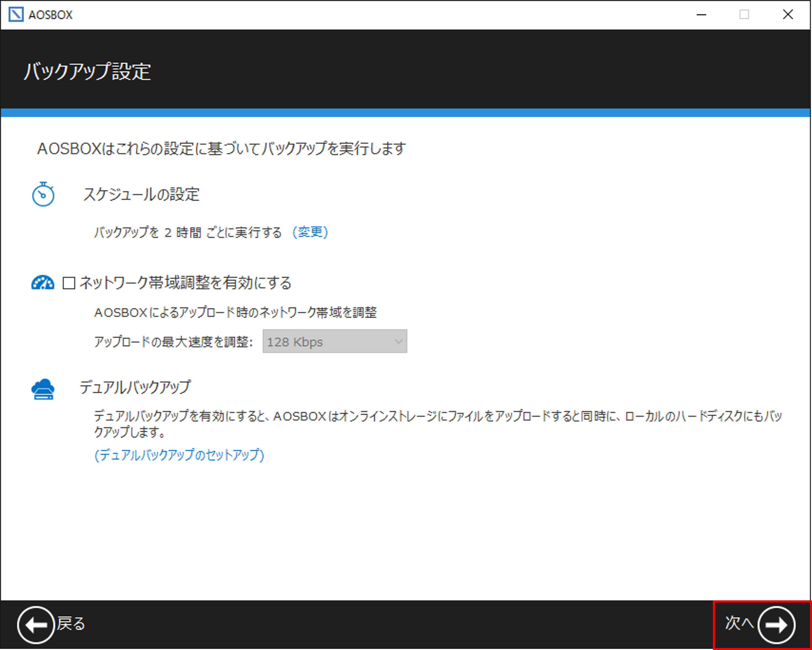Open the (デュアルバックアップのセットアップ) link

(x=179, y=455)
